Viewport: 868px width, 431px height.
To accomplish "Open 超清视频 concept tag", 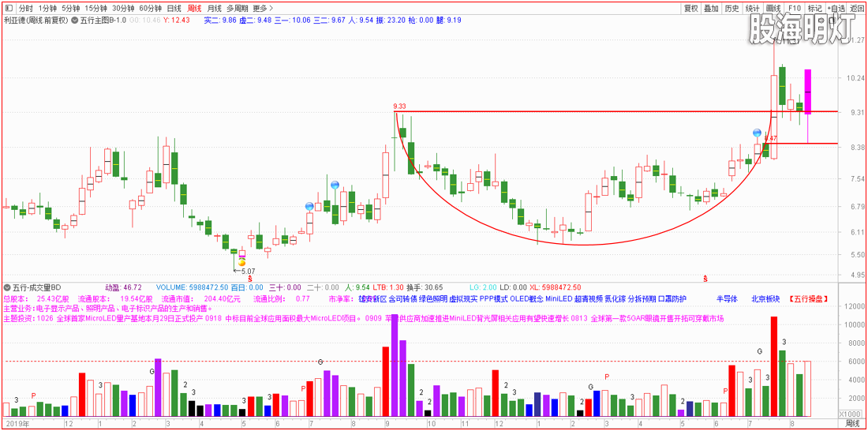I will [588, 299].
